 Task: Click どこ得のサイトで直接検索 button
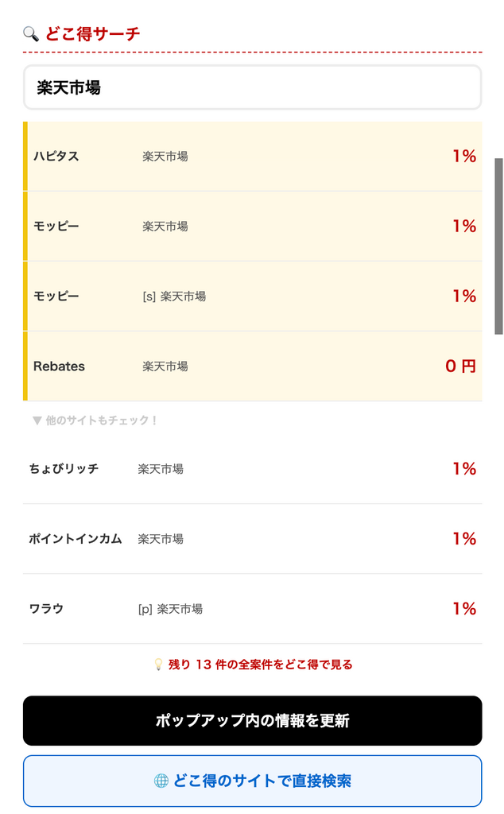tap(253, 781)
